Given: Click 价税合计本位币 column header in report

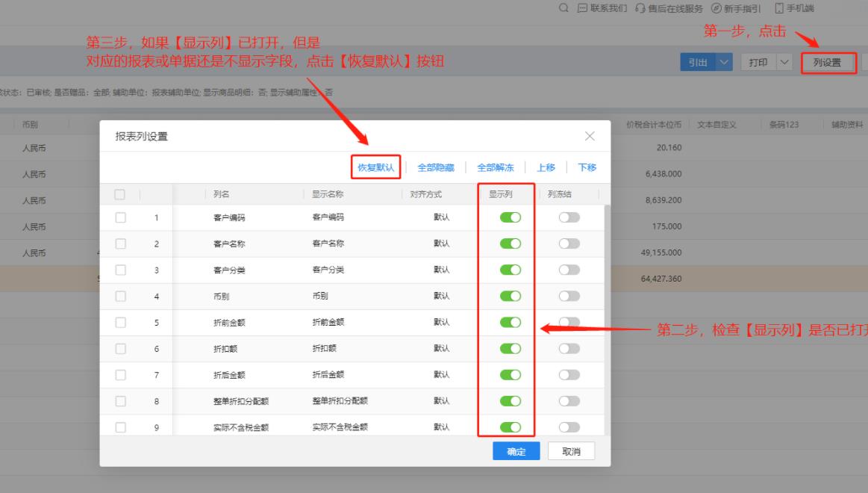Looking at the screenshot, I should point(653,125).
